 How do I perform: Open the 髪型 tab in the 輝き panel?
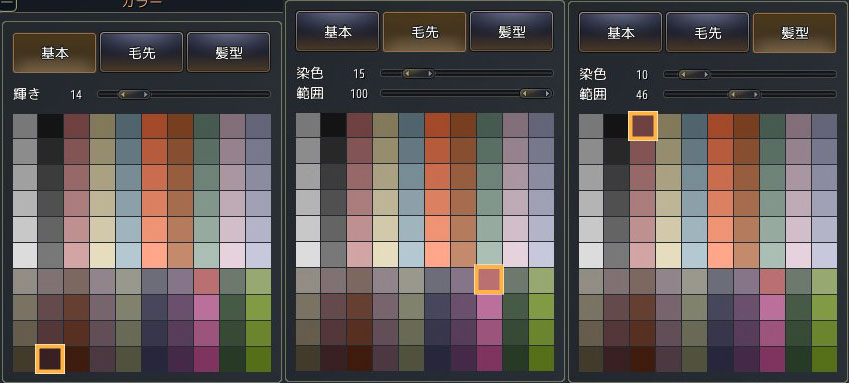tap(228, 53)
